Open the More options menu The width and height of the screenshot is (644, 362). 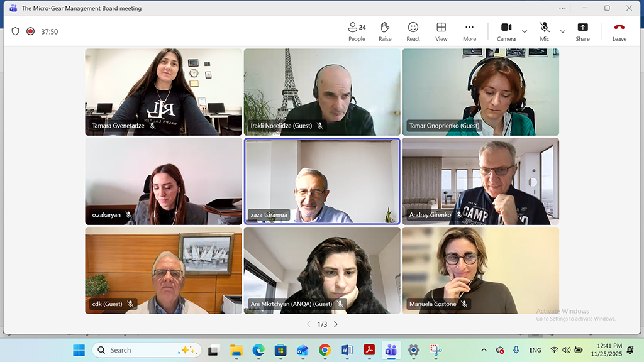pyautogui.click(x=469, y=31)
